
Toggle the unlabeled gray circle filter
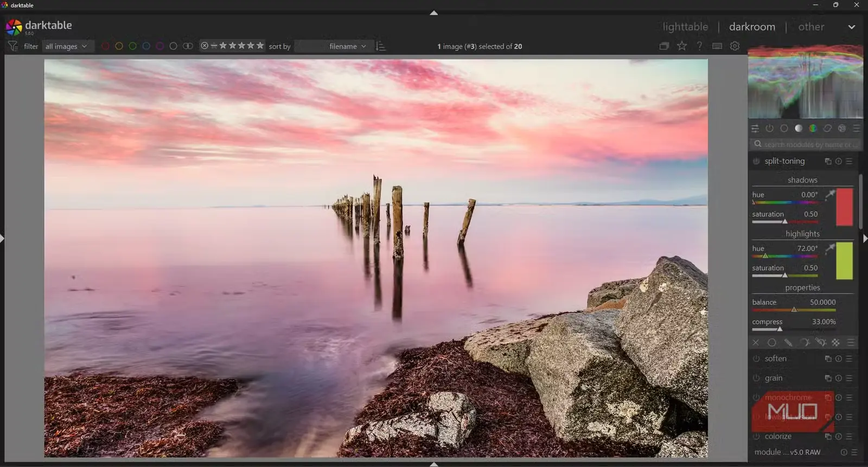point(173,46)
